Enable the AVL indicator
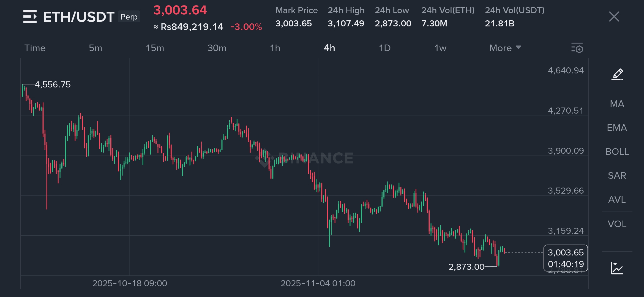 (617, 199)
